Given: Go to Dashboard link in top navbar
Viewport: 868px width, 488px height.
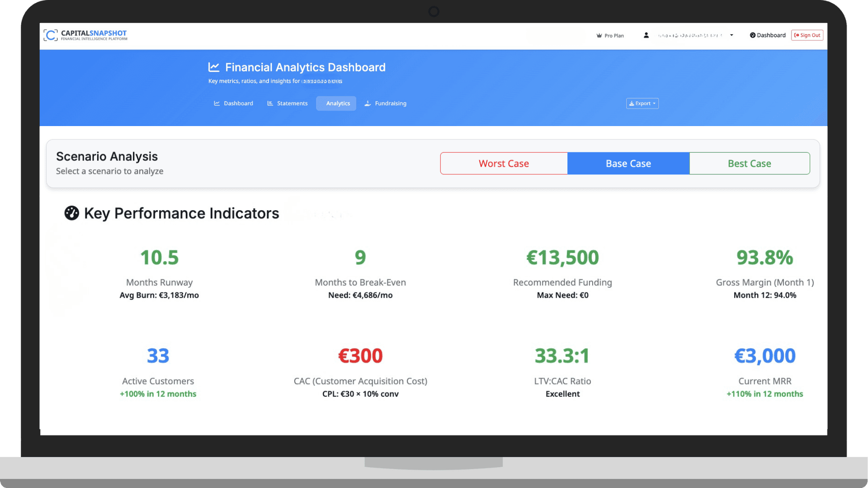Looking at the screenshot, I should point(771,35).
